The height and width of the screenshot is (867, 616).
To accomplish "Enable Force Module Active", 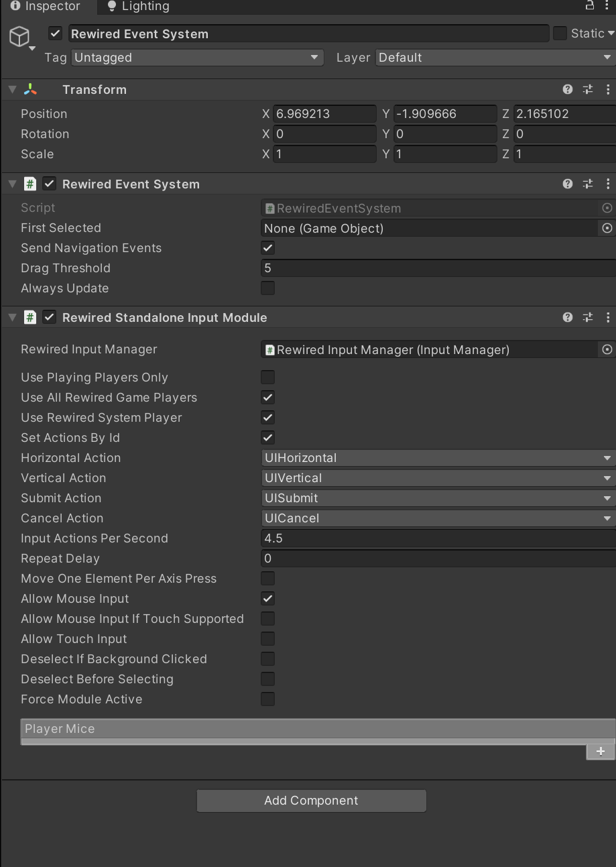I will pos(268,699).
